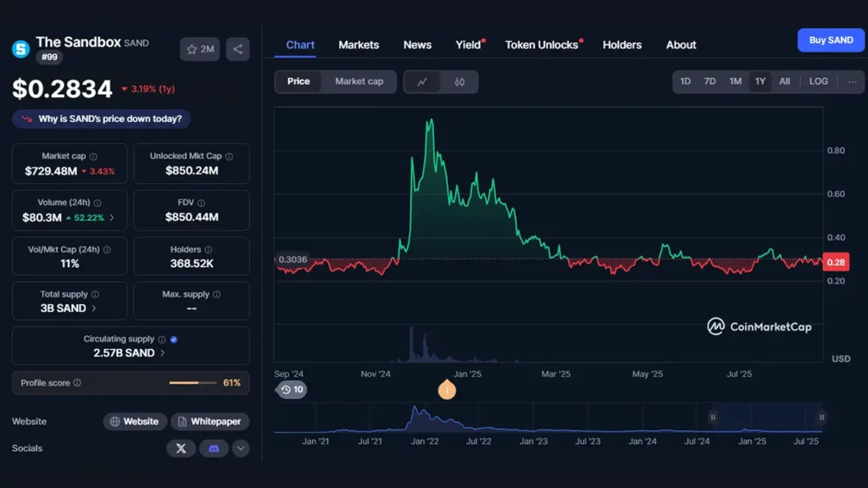This screenshot has height=488, width=868.
Task: Switch to candlestick chart view
Action: (459, 82)
